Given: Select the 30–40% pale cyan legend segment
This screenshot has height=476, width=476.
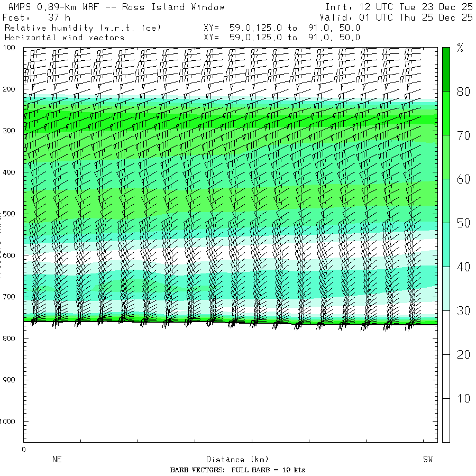Looking at the screenshot, I should pyautogui.click(x=446, y=288).
